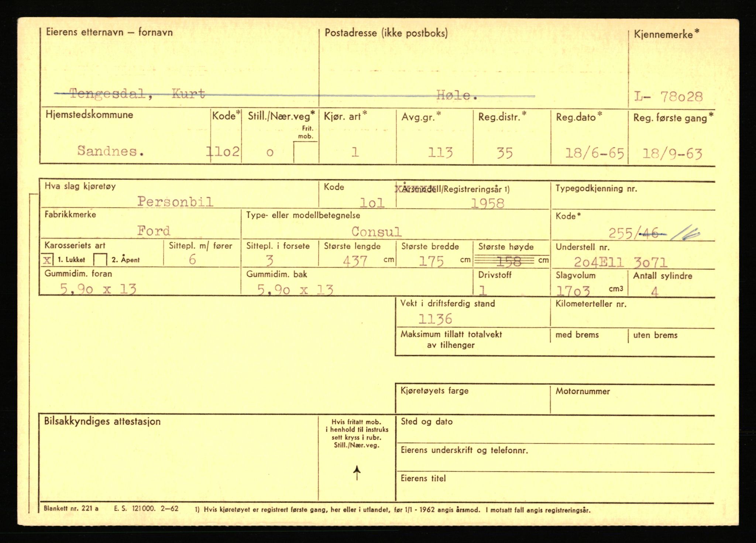The width and height of the screenshot is (756, 543).
Task: Click the empty '2. Åpent' checkbox
Action: pos(100,260)
